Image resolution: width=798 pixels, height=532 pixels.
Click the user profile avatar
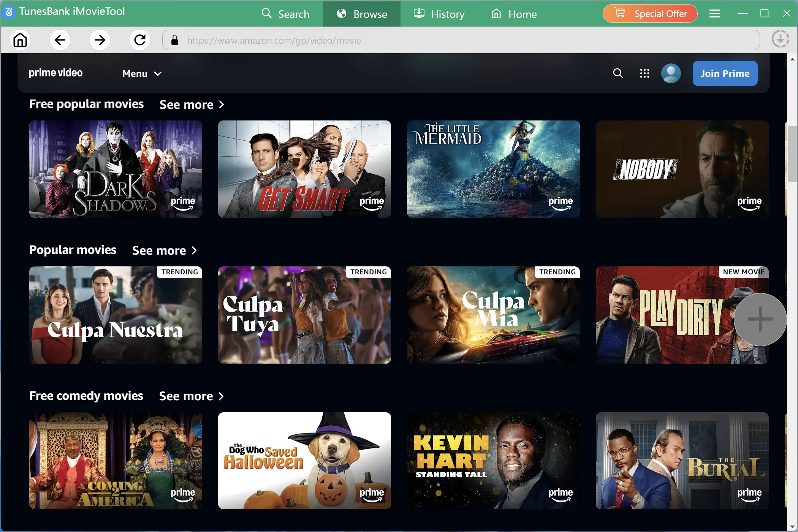point(671,73)
